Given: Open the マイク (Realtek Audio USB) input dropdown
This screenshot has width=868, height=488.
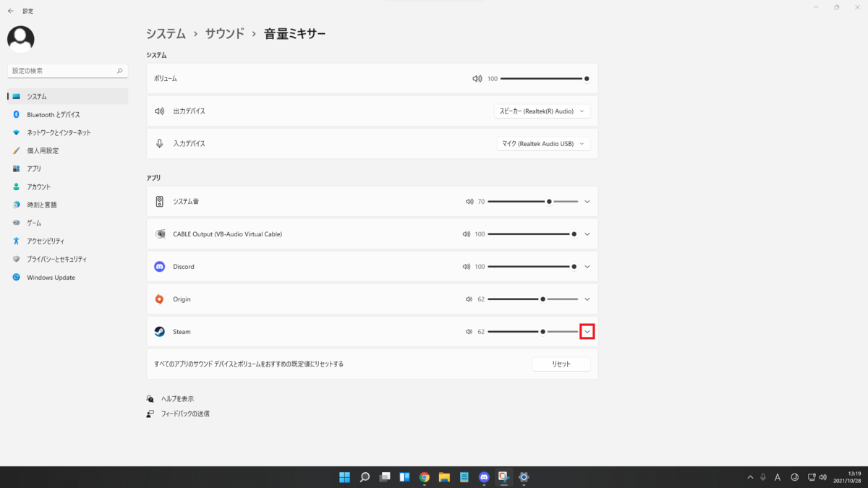Looking at the screenshot, I should coord(543,143).
